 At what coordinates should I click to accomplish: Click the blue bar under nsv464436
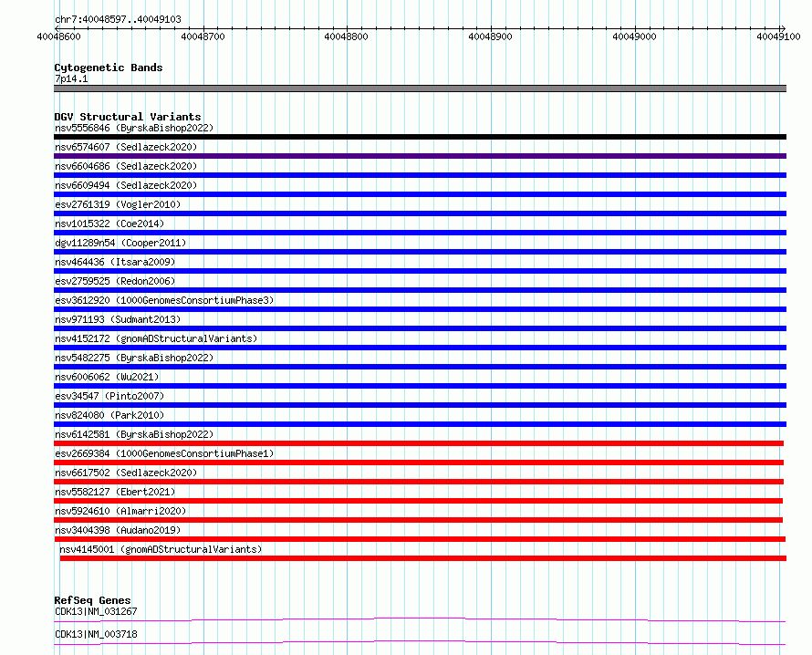pos(420,271)
